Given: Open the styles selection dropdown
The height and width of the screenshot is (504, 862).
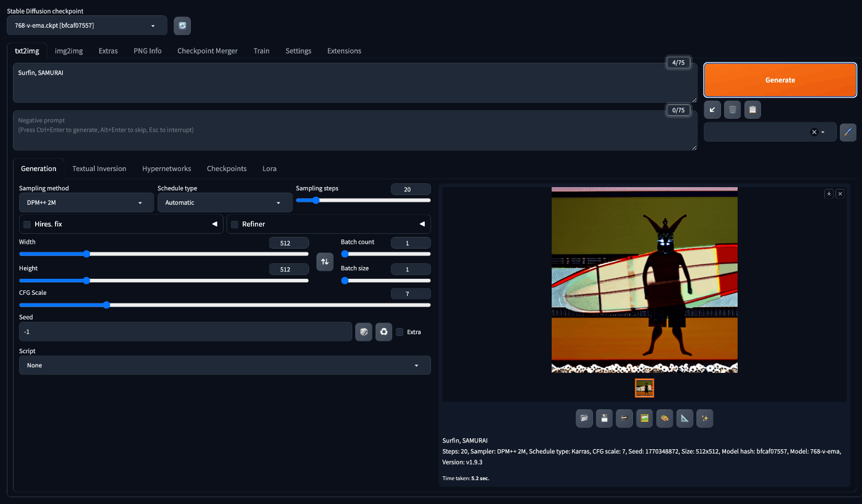Looking at the screenshot, I should point(770,132).
